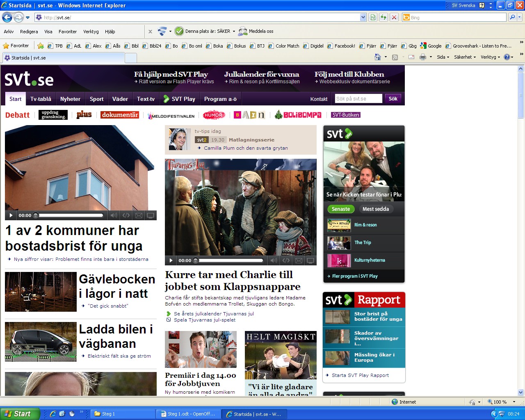
Task: Open the Favoriter menu in menu bar
Action: pyautogui.click(x=68, y=32)
